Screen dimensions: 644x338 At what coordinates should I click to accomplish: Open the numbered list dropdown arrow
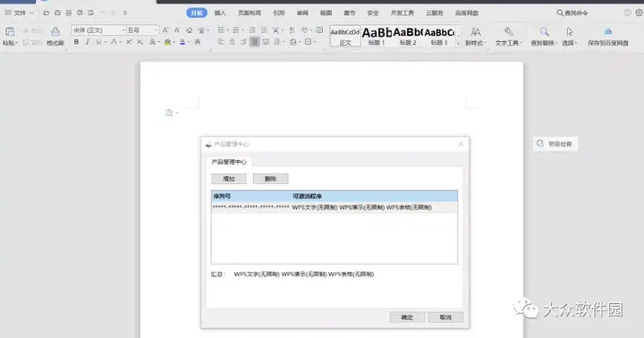coord(242,30)
